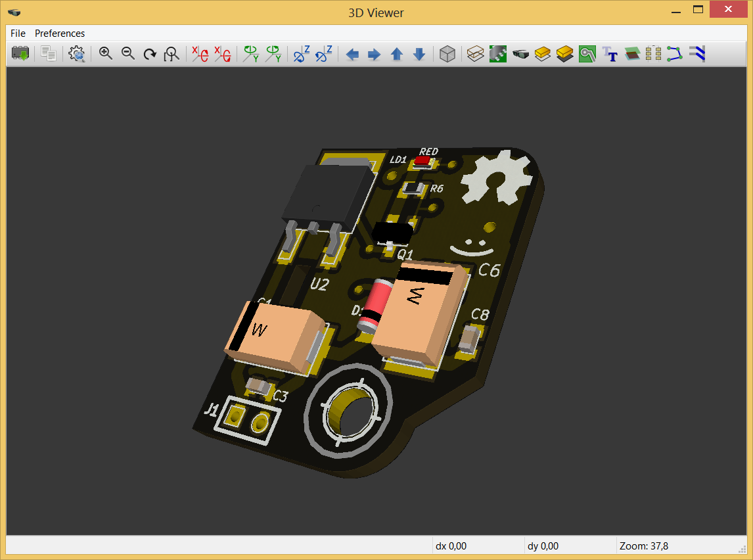The width and height of the screenshot is (753, 560).
Task: Click the second blue Z-axis rotation icon
Action: tap(324, 54)
